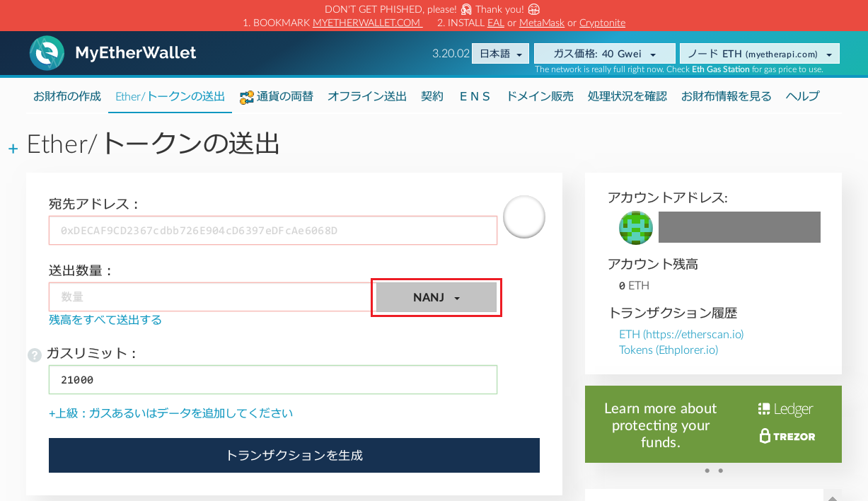
Task: Open the ＥＮＳ tab
Action: coord(475,96)
